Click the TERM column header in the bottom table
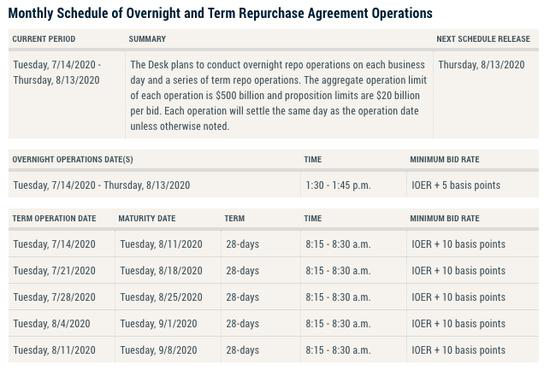 point(235,218)
